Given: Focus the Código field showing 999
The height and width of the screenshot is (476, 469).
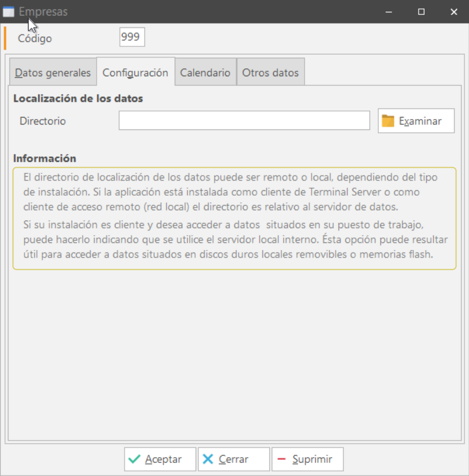Looking at the screenshot, I should 132,38.
